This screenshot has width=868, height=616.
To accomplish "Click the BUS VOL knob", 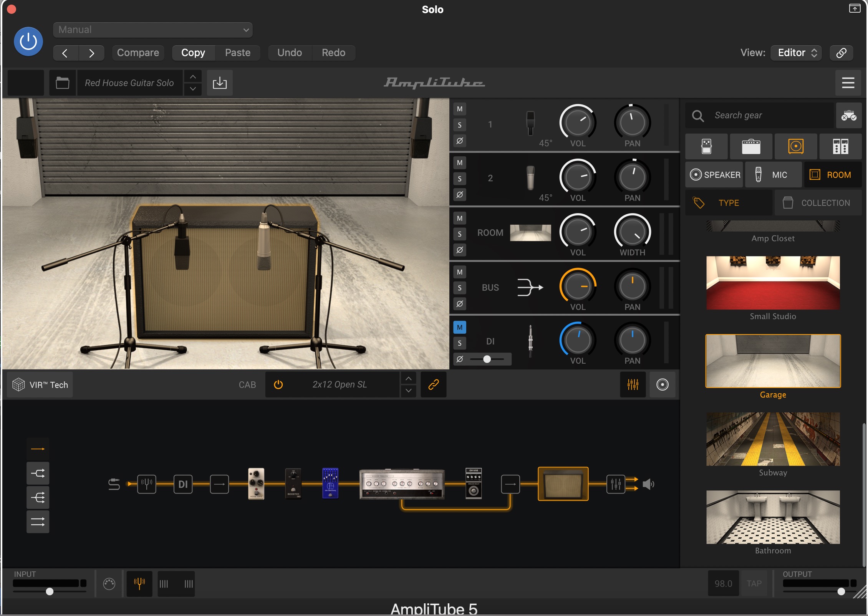I will (x=578, y=286).
